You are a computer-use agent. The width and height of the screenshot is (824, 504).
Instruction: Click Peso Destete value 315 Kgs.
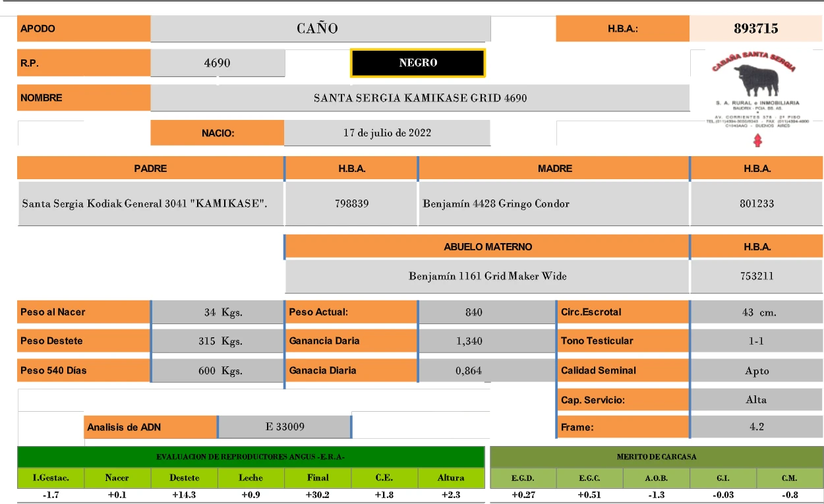(218, 341)
